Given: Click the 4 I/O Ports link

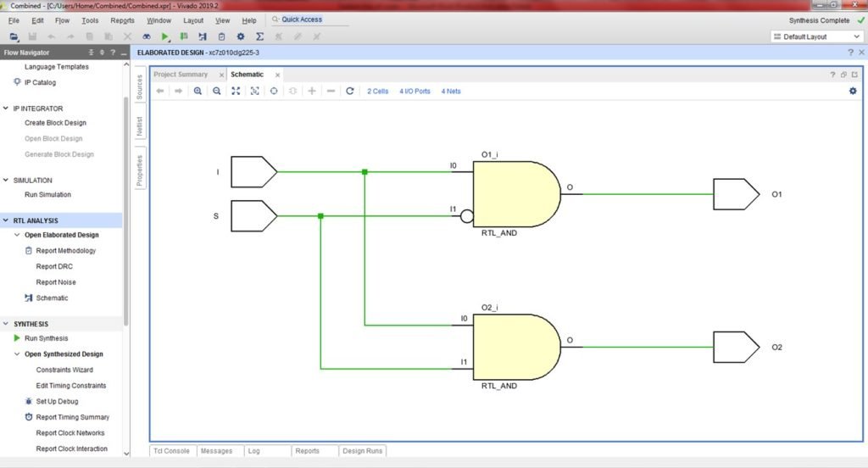Looking at the screenshot, I should [415, 91].
